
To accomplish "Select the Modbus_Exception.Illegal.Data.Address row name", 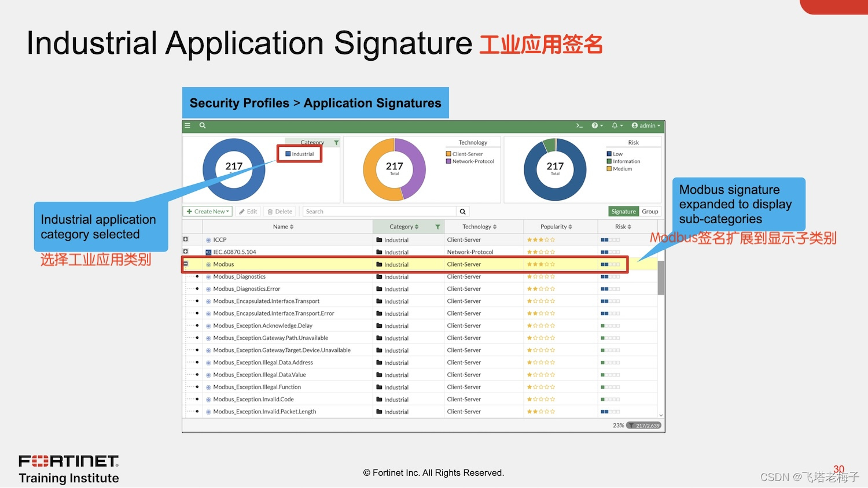I will (263, 363).
